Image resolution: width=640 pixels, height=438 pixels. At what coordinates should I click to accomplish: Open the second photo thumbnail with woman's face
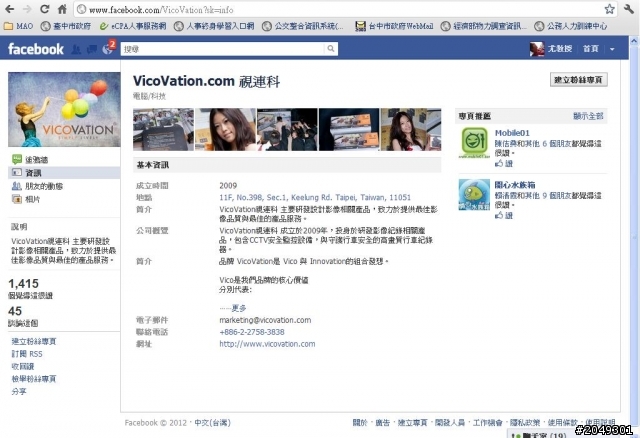click(x=225, y=129)
